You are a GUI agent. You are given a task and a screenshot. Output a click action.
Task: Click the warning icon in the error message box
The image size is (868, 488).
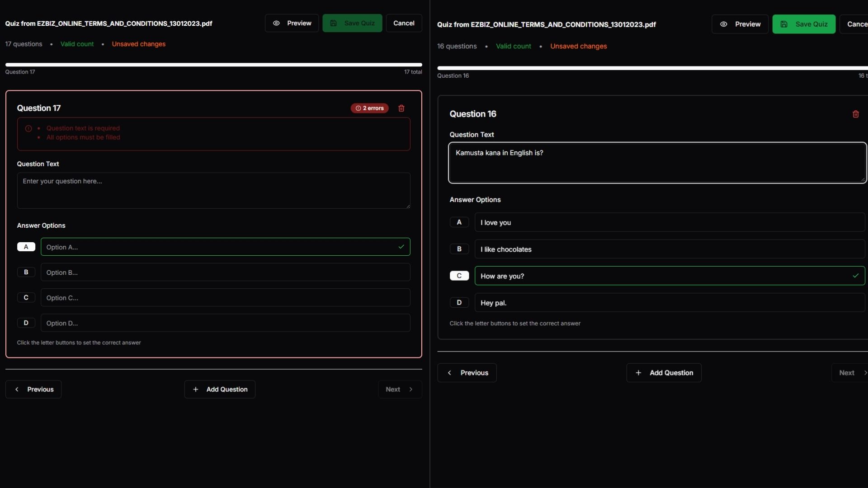pyautogui.click(x=28, y=129)
